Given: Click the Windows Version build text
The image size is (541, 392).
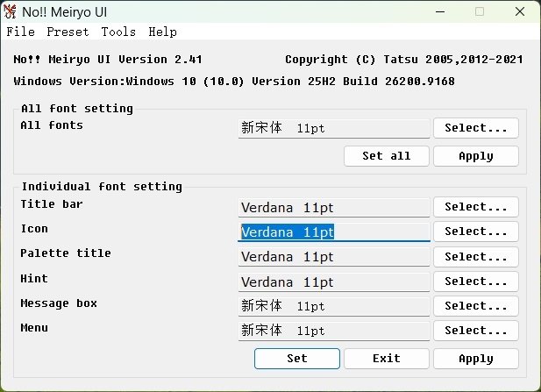Looking at the screenshot, I should click(x=234, y=82).
